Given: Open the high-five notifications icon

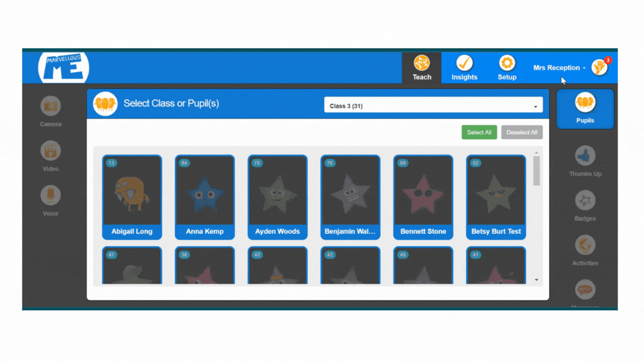Looking at the screenshot, I should (x=600, y=67).
